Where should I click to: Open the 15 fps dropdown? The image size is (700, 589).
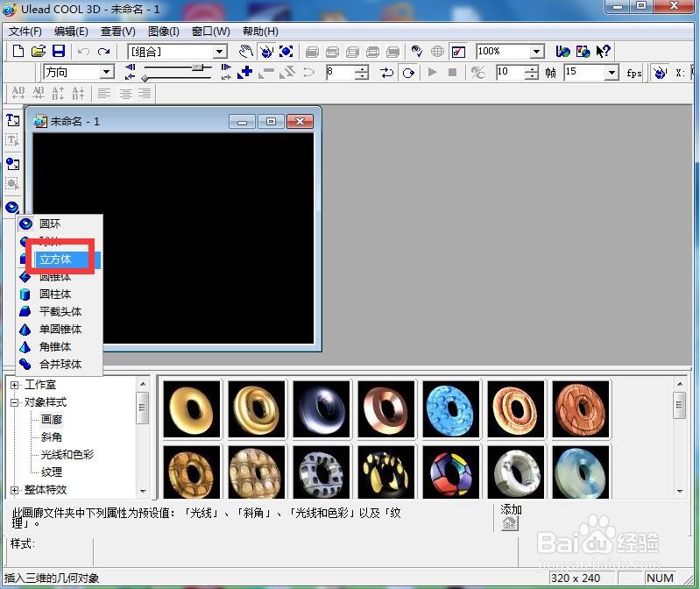tap(612, 72)
